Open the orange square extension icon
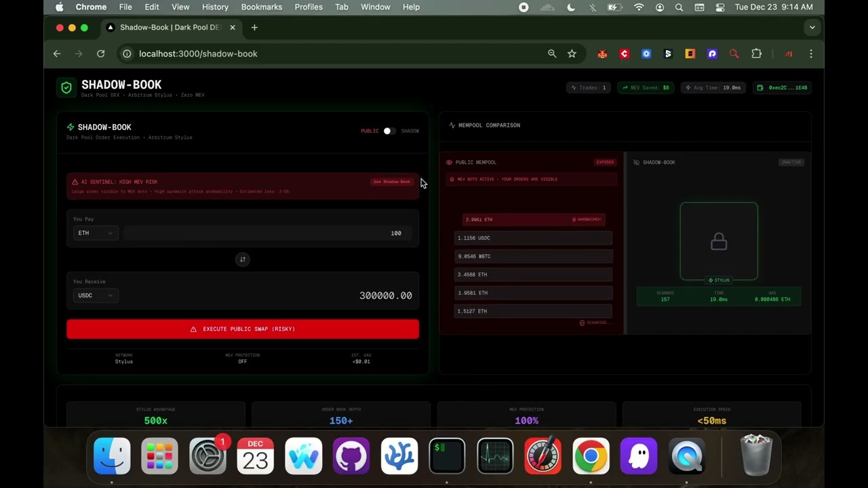Screen dimensions: 868x488 click(690, 54)
